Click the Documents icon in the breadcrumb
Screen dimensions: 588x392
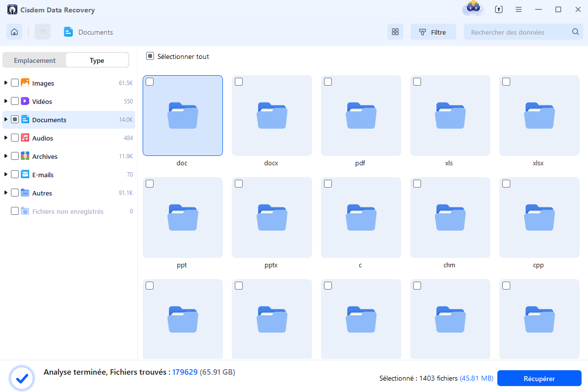point(68,32)
